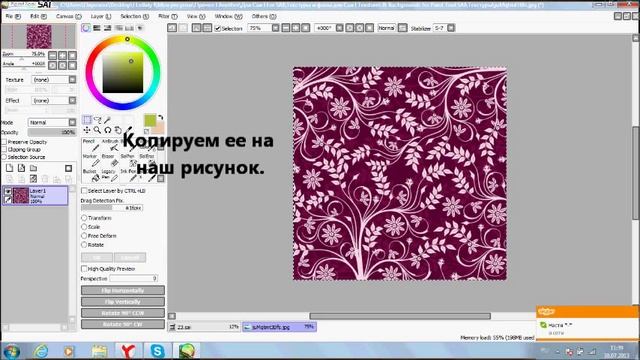Open the Layer menu
The image size is (640, 360).
click(101, 16)
